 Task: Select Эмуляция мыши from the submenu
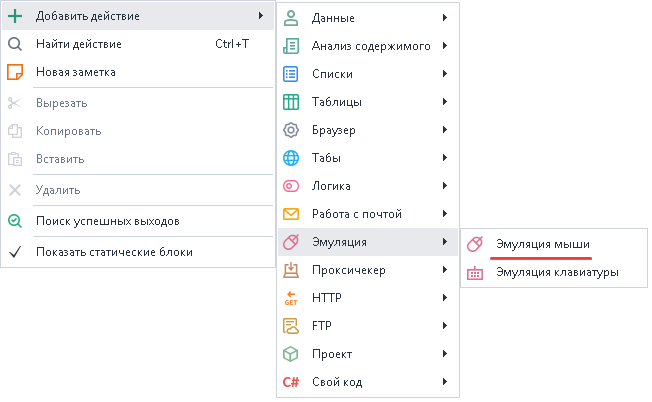coord(542,244)
